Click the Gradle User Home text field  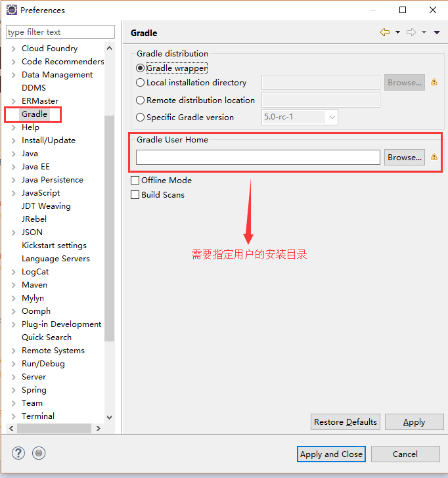(x=258, y=157)
